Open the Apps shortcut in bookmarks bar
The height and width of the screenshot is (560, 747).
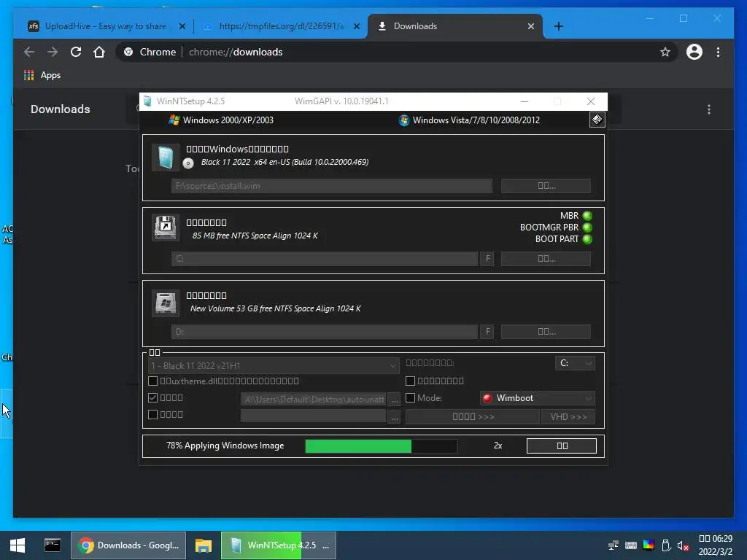(42, 75)
